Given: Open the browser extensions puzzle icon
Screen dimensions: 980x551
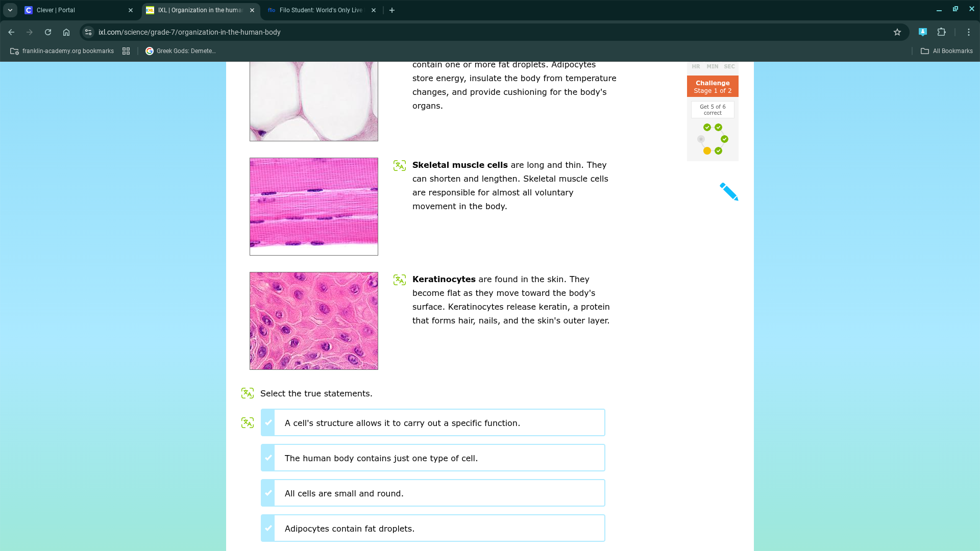Looking at the screenshot, I should pos(941,32).
